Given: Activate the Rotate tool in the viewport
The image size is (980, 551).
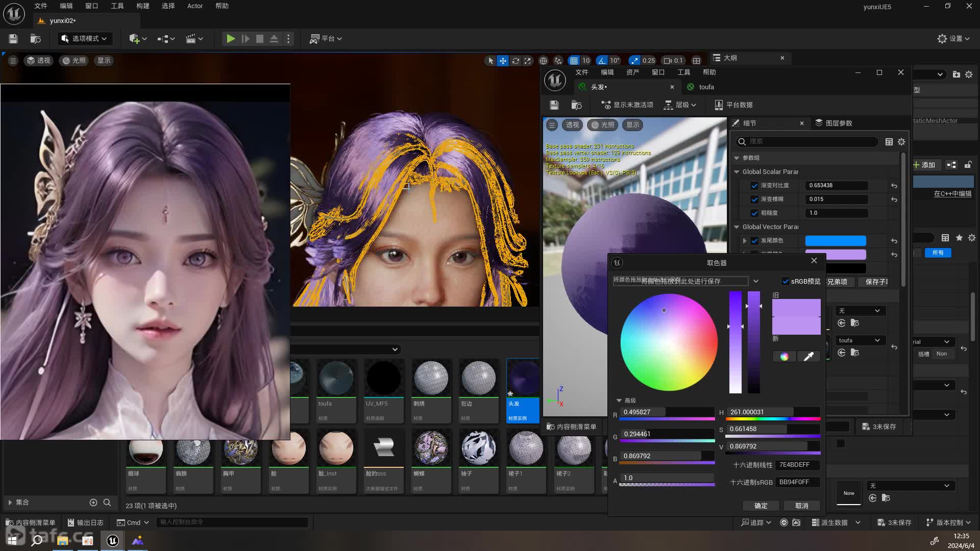Looking at the screenshot, I should 516,61.
